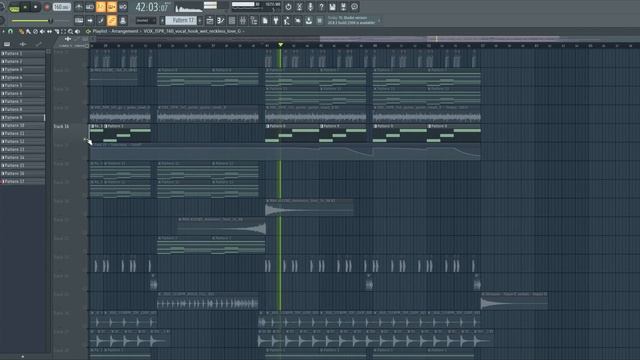Click the stamp-like icon after multilink
The height and width of the screenshot is (360, 640).
[123, 20]
